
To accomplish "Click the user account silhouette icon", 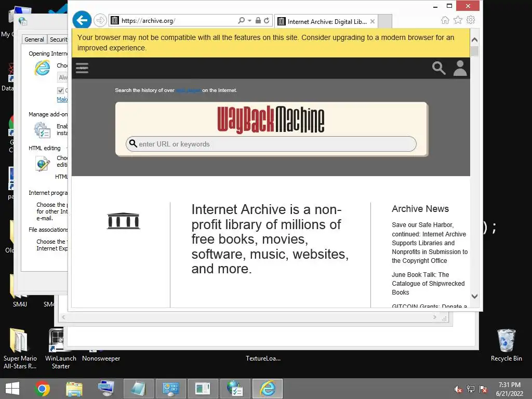I will coord(460,68).
